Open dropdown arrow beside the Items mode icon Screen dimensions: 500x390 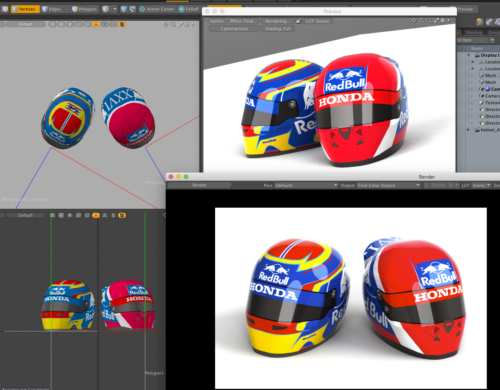(114, 9)
